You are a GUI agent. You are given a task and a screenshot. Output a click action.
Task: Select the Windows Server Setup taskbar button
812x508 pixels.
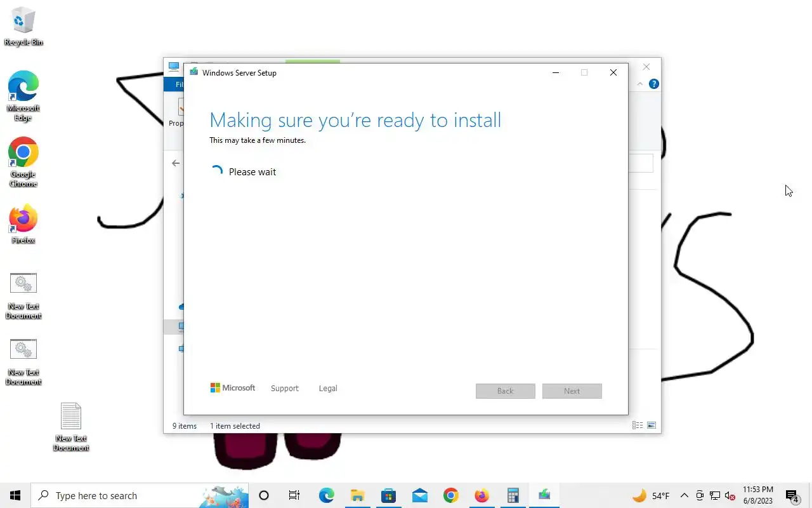click(x=544, y=495)
